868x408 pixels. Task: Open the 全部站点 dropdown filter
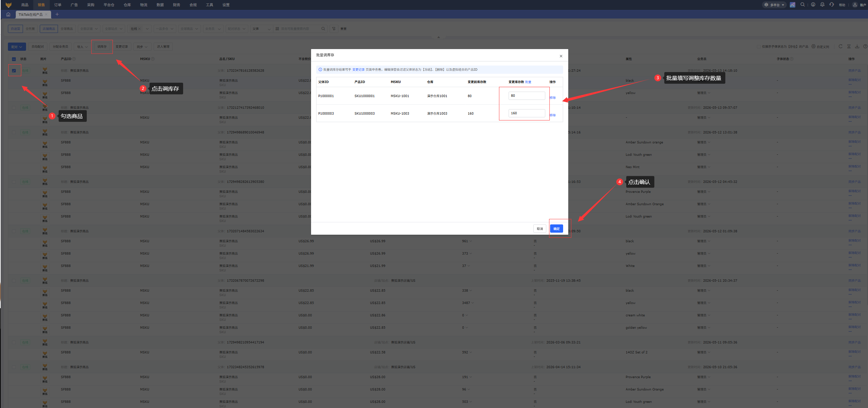click(x=114, y=29)
